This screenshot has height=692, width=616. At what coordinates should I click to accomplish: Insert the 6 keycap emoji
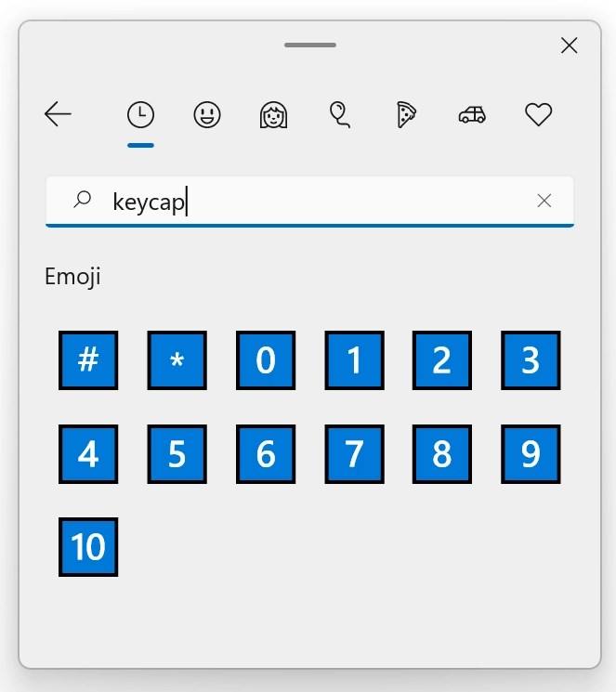point(266,454)
